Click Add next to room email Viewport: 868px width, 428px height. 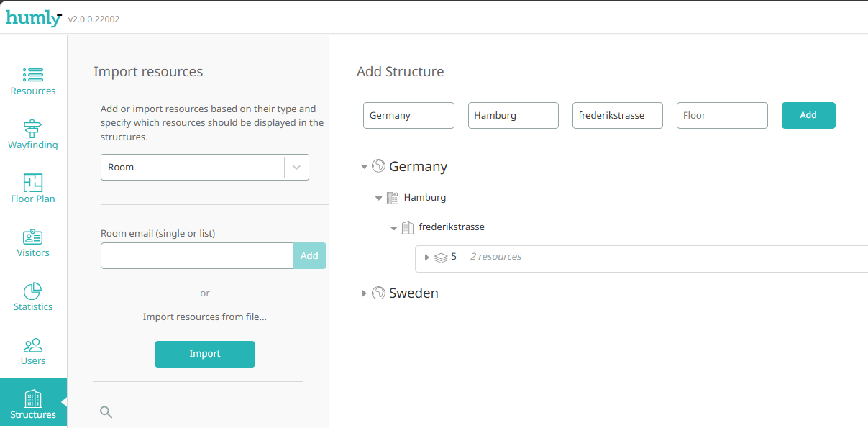click(309, 255)
